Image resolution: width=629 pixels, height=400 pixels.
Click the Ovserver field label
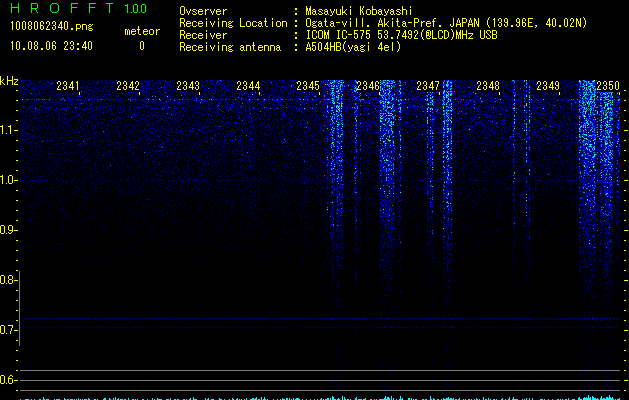coord(203,11)
